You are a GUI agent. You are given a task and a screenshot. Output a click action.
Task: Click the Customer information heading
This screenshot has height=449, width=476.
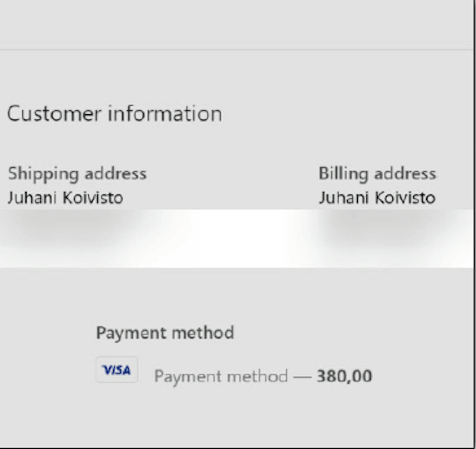[114, 114]
